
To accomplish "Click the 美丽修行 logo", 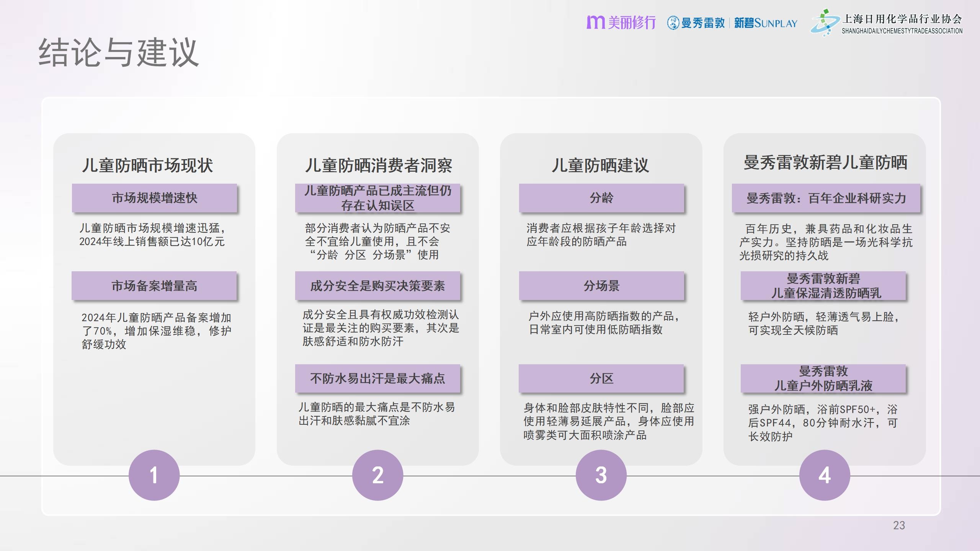I will pyautogui.click(x=621, y=23).
